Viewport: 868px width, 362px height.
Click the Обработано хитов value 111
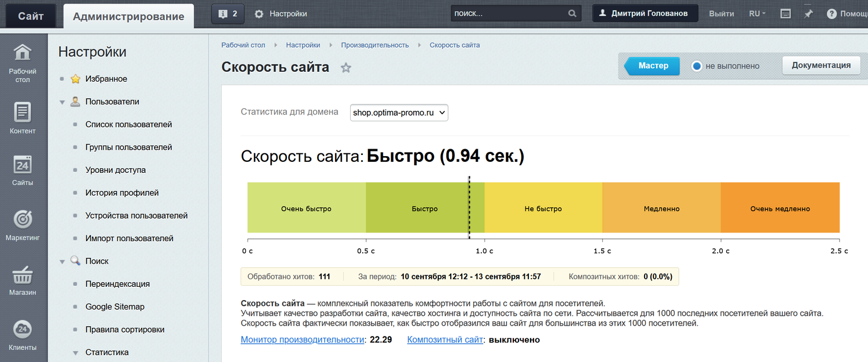click(324, 276)
